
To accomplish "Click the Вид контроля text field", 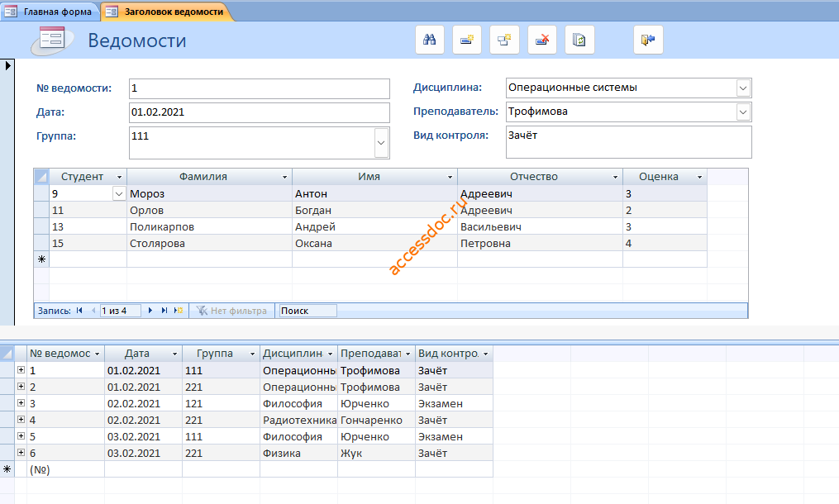I will click(629, 142).
